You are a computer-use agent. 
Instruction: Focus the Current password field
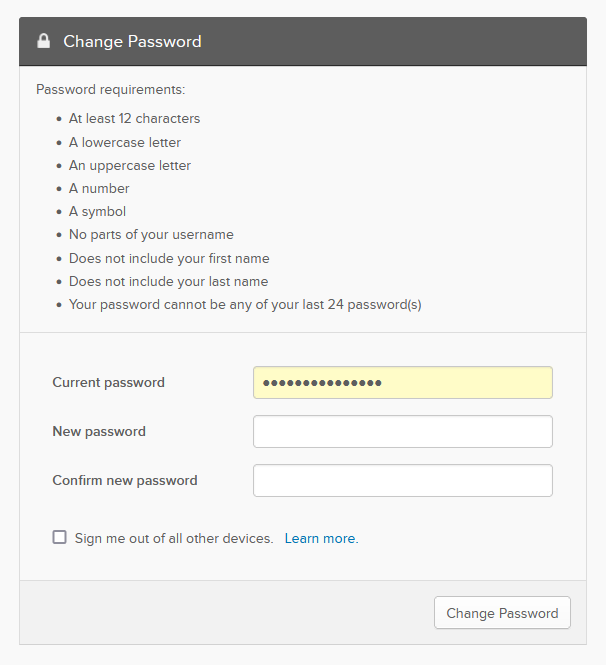[x=403, y=383]
